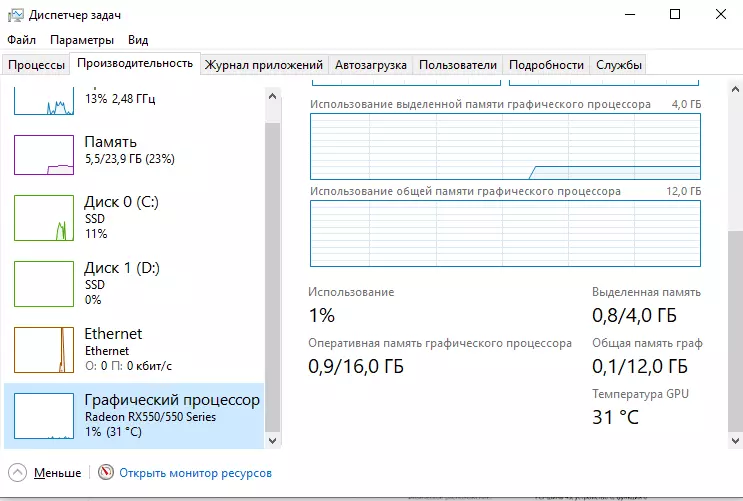Switch to the Процессы tab
This screenshot has height=501, width=743.
[37, 65]
